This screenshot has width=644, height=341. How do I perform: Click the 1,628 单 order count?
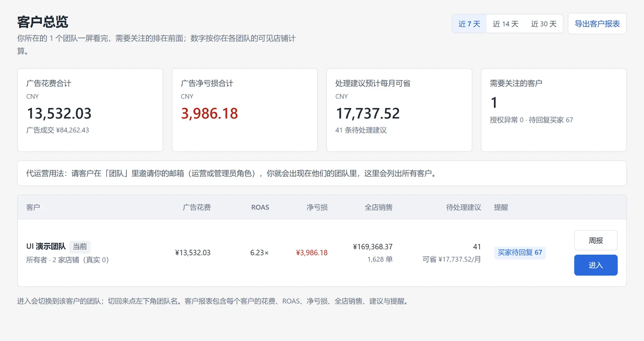pyautogui.click(x=380, y=259)
